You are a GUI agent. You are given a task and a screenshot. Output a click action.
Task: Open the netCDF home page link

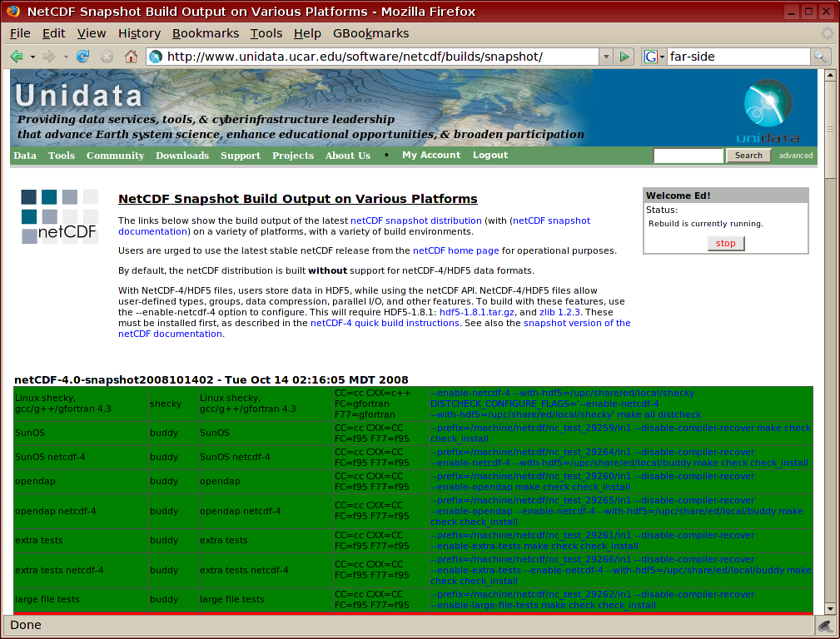(x=455, y=250)
